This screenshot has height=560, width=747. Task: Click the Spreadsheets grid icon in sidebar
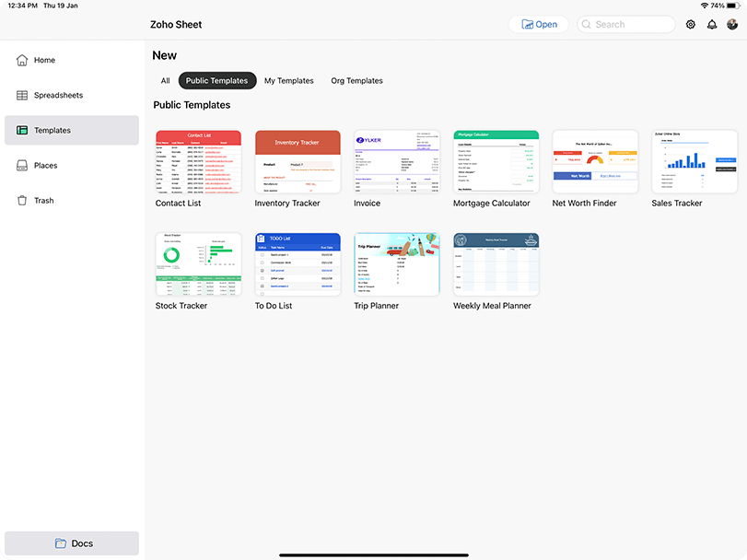(22, 95)
